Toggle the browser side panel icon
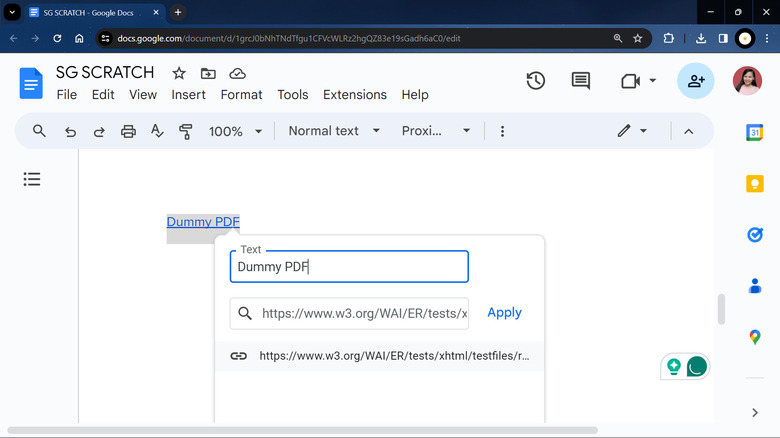 pyautogui.click(x=723, y=38)
